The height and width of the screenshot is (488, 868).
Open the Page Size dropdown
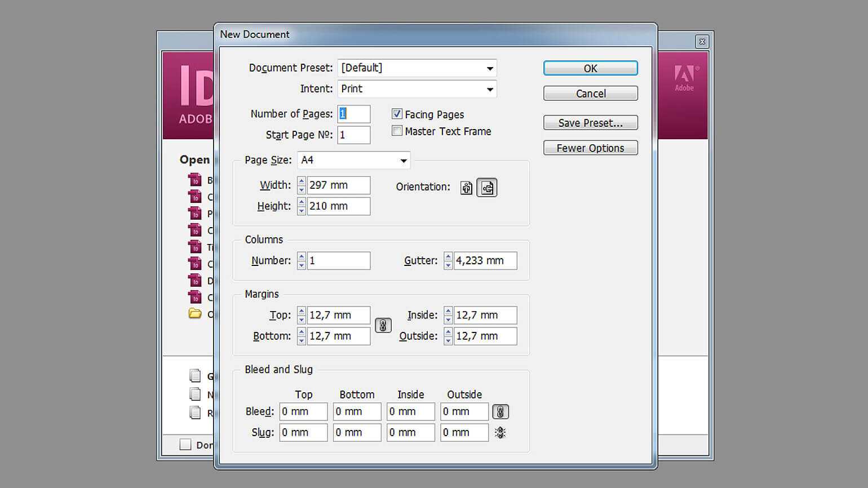[x=403, y=161]
